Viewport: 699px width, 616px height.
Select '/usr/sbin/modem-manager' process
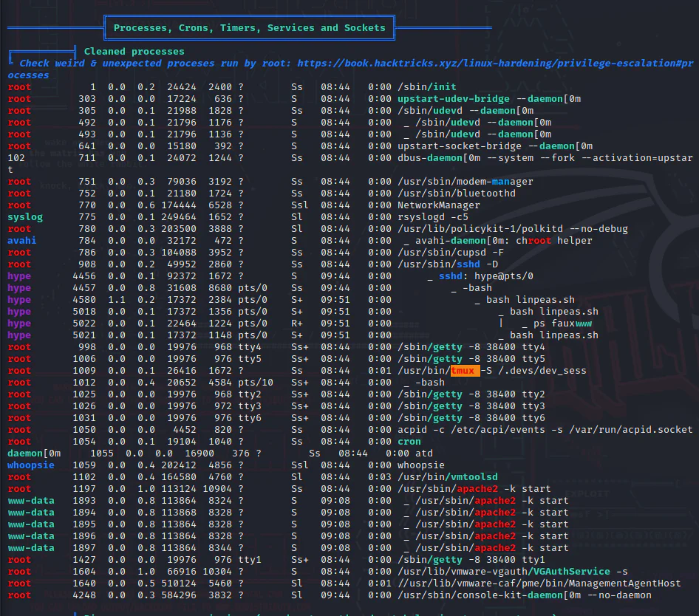pyautogui.click(x=465, y=182)
